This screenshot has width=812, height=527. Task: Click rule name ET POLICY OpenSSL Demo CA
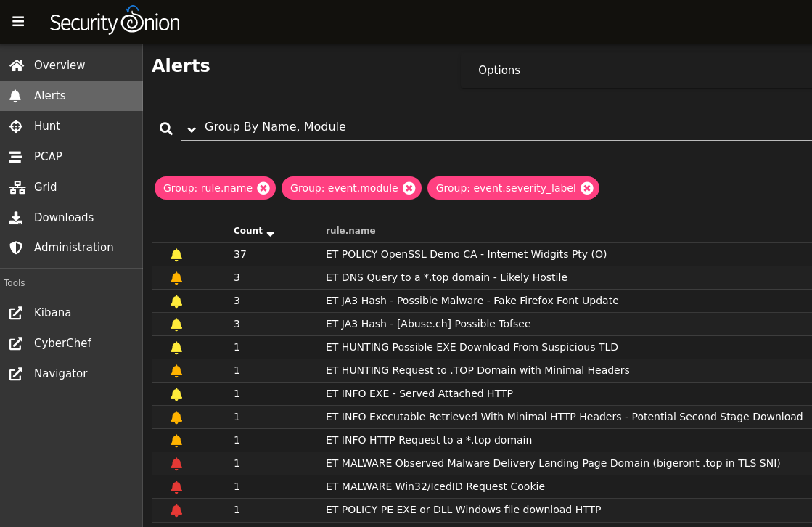(x=466, y=255)
